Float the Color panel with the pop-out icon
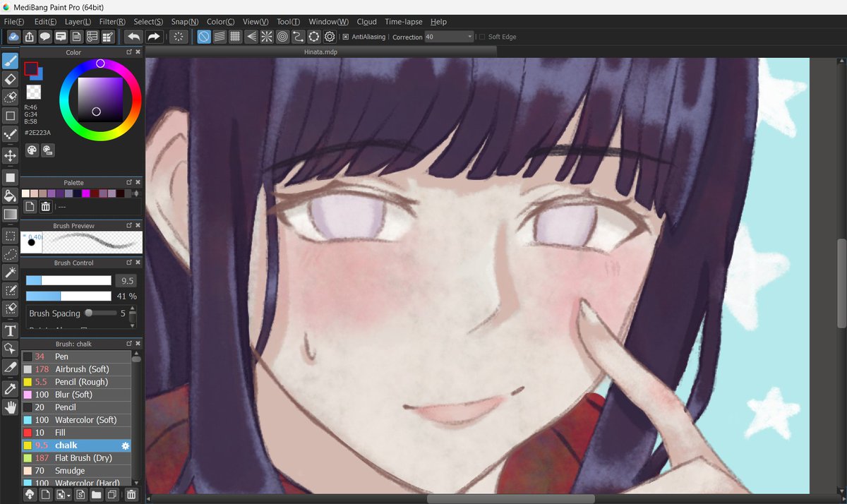The height and width of the screenshot is (504, 847). pos(129,52)
